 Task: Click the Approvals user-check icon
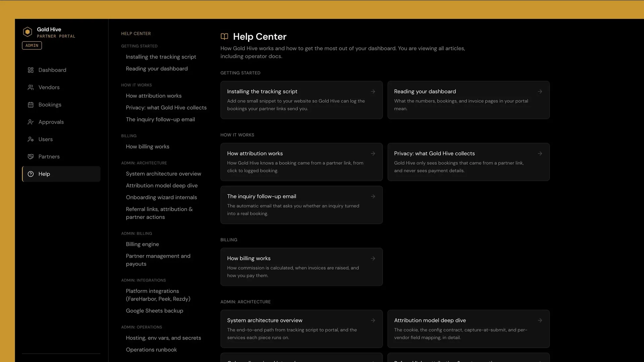[x=31, y=122]
